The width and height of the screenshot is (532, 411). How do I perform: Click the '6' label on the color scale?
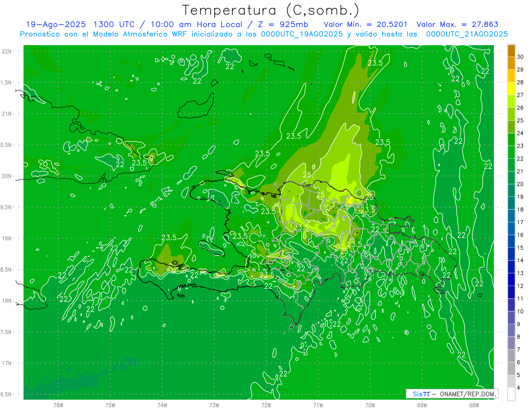click(x=519, y=362)
